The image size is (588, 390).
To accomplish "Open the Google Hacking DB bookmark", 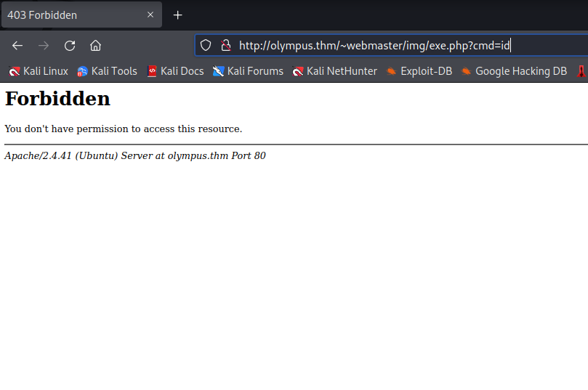I will (x=513, y=71).
